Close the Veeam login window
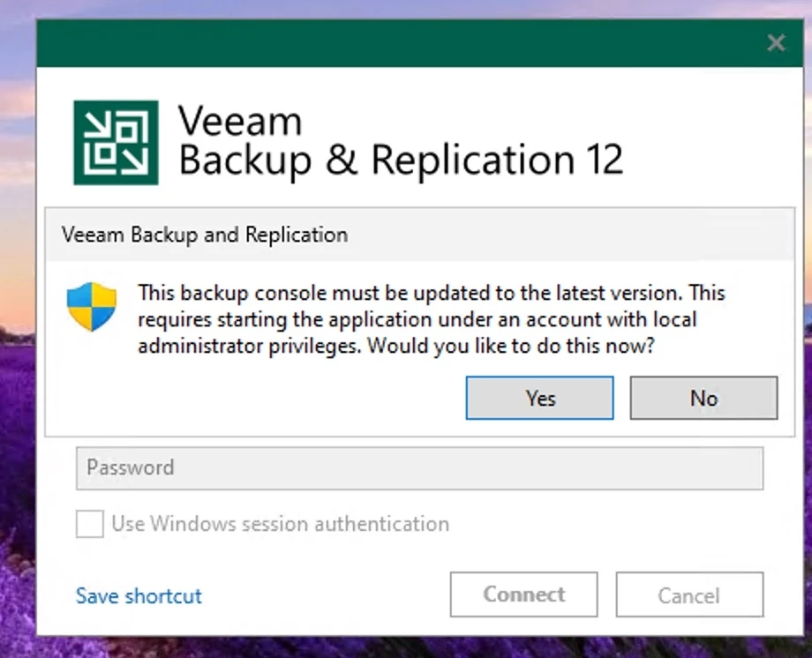 777,43
